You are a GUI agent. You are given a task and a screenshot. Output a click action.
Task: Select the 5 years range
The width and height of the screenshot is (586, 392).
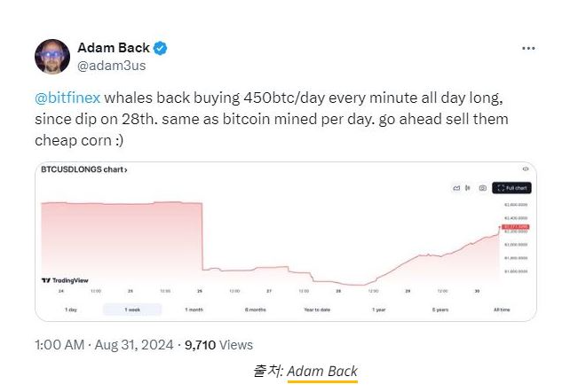tap(439, 310)
